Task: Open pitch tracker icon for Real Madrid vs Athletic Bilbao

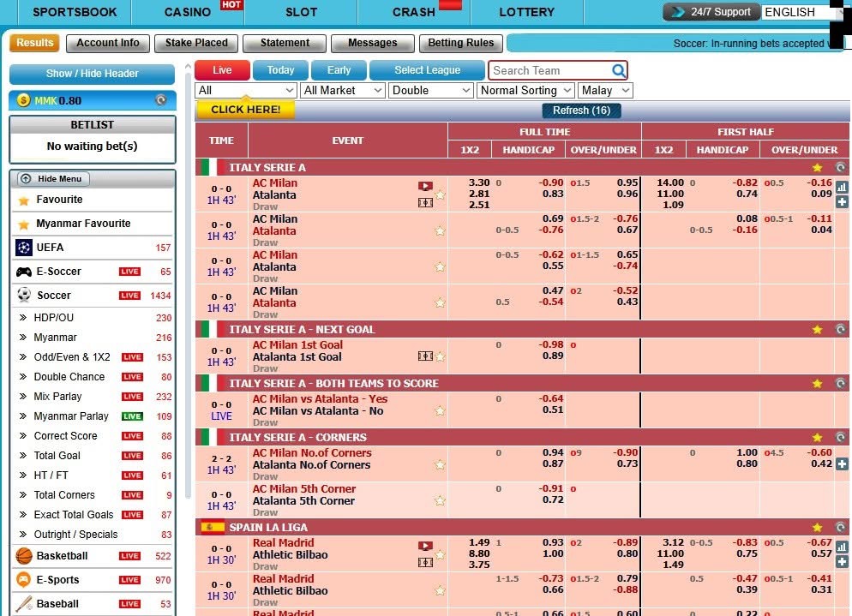Action: coord(425,563)
